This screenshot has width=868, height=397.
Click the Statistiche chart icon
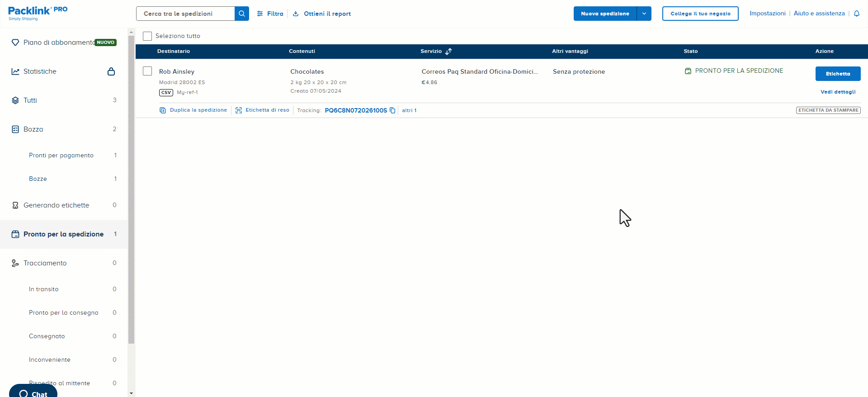tap(15, 71)
